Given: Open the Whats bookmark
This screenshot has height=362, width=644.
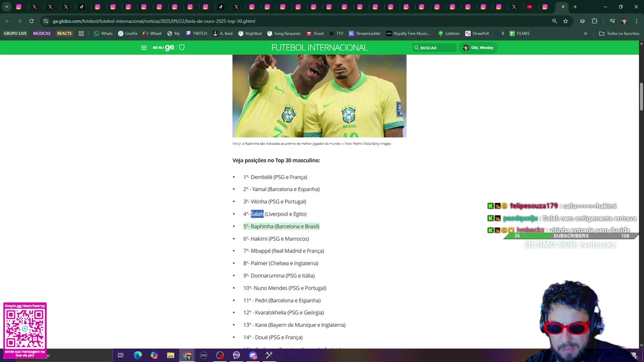Looking at the screenshot, I should [x=103, y=34].
